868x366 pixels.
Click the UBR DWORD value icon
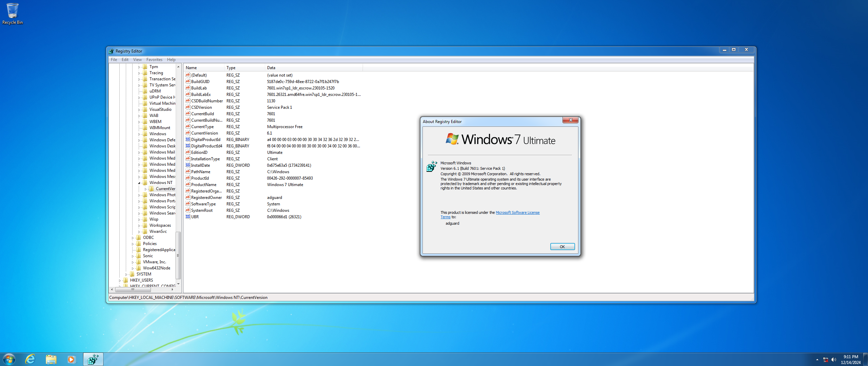(188, 217)
